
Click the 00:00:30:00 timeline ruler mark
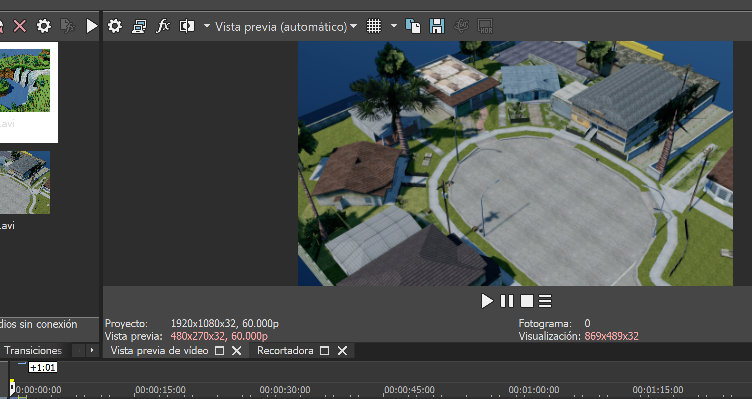pos(285,390)
